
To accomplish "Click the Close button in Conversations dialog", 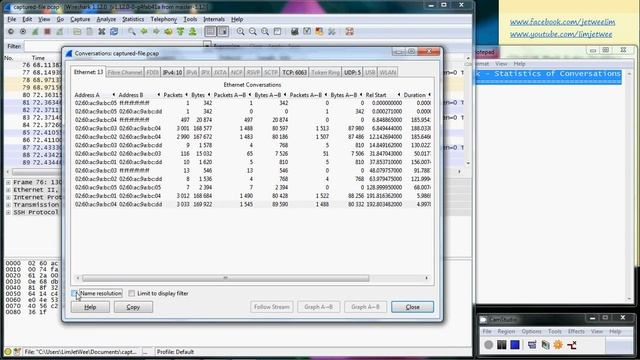I will click(x=412, y=307).
